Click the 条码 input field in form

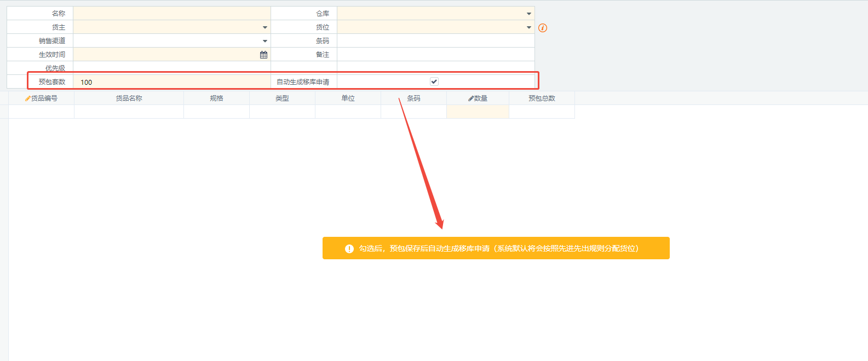pos(435,41)
